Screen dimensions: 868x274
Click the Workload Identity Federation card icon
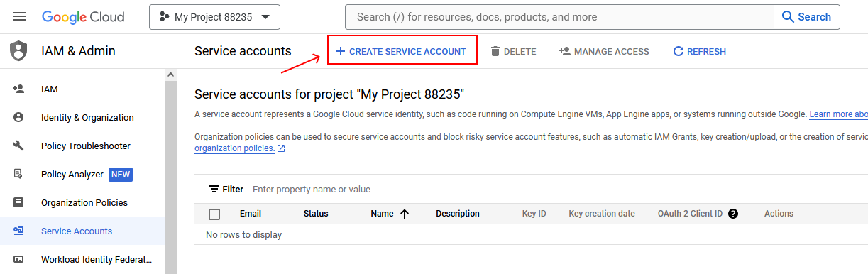[18, 260]
